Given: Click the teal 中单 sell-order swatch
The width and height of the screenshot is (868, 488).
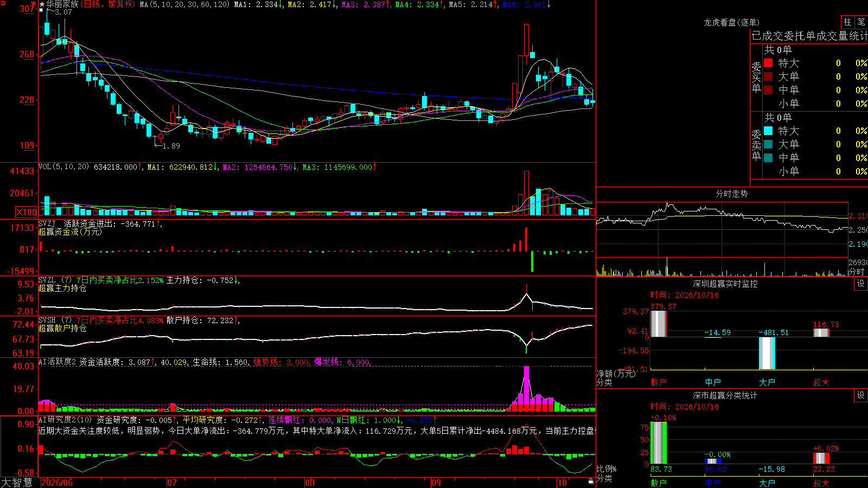Looking at the screenshot, I should pyautogui.click(x=768, y=158).
